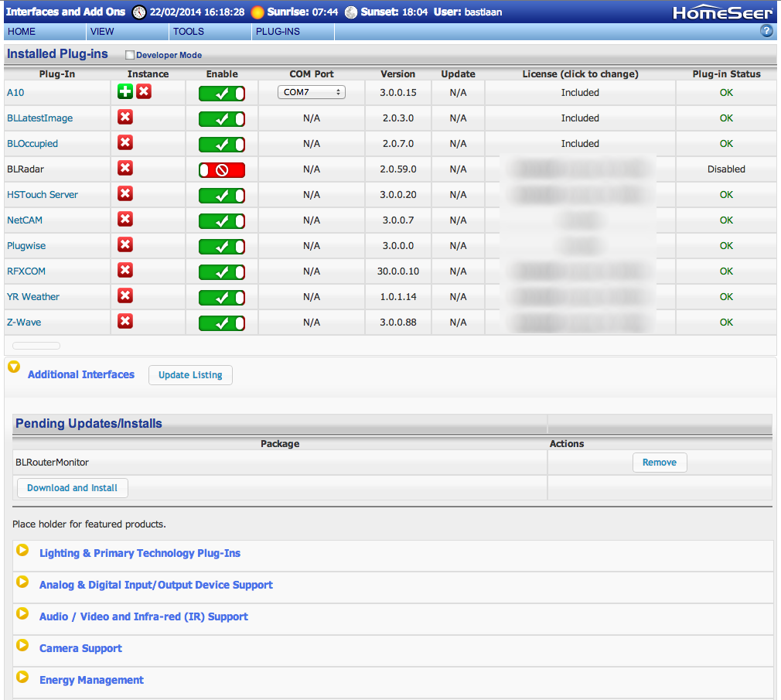
Task: Open the help question mark icon
Action: 766,31
